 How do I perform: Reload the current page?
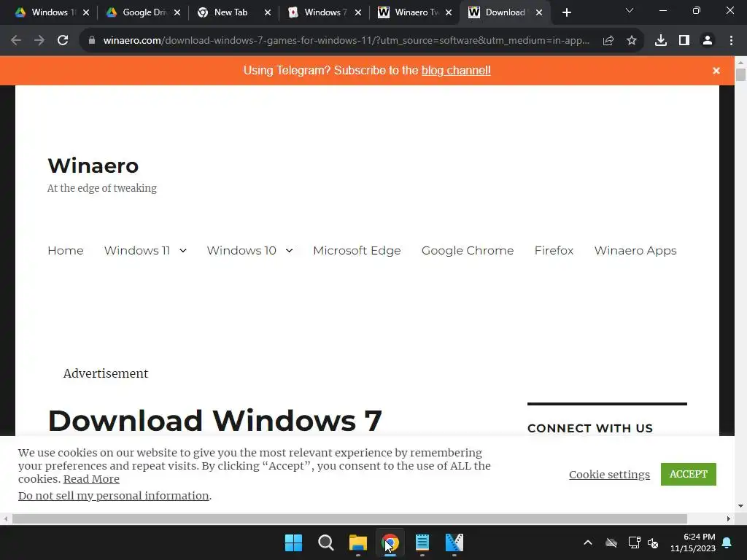point(63,41)
